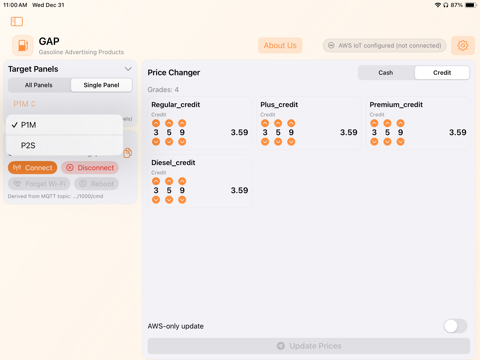This screenshot has width=480, height=360.
Task: Tap the GAP fuel pump logo
Action: [x=23, y=45]
